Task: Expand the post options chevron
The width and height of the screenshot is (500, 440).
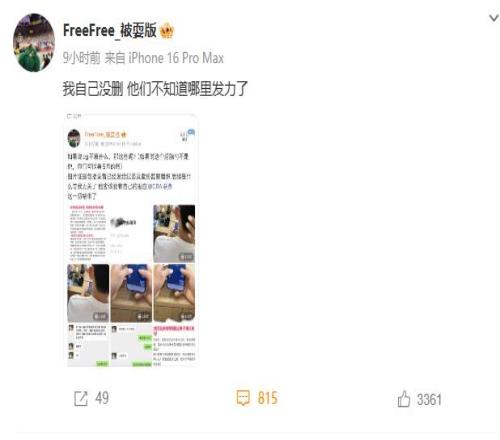Action: click(494, 17)
